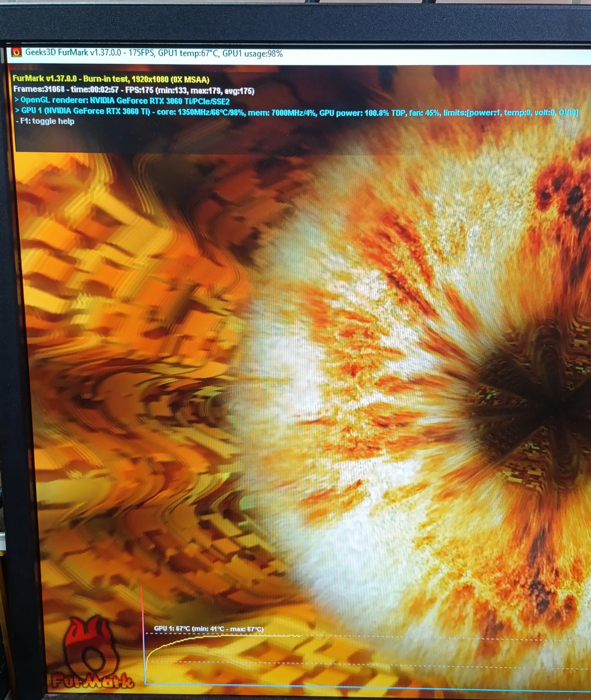This screenshot has height=700, width=591.
Task: Click the OpenGL renderer info line
Action: coord(122,100)
